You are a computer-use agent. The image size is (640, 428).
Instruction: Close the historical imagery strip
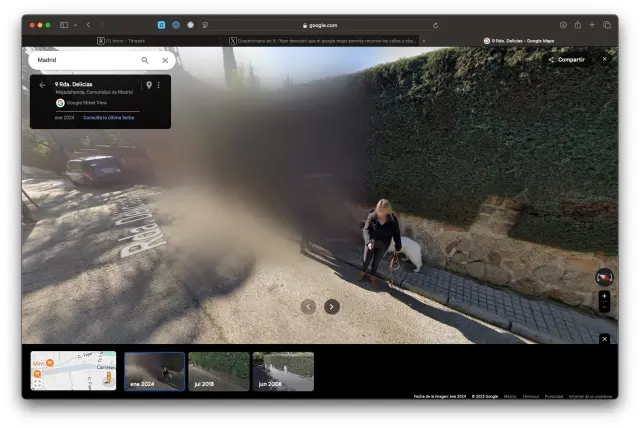coord(604,339)
